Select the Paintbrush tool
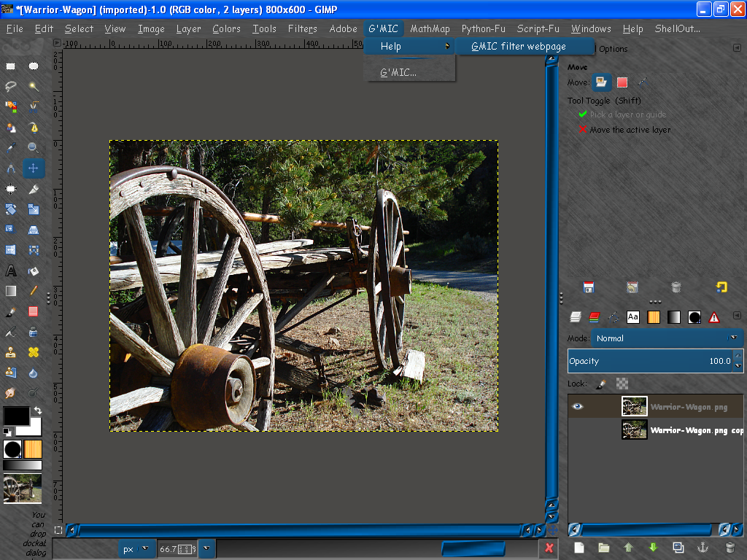 [x=10, y=312]
